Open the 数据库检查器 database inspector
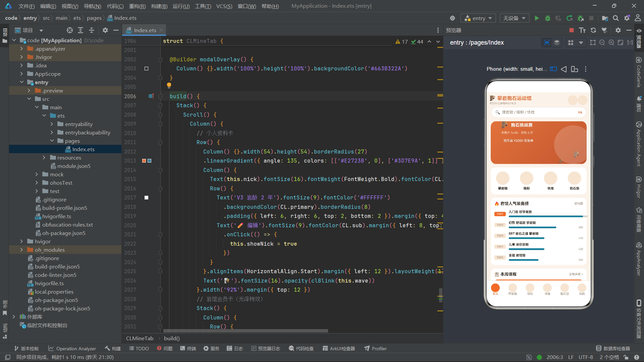Screen dimensions: 644x362 point(613,349)
